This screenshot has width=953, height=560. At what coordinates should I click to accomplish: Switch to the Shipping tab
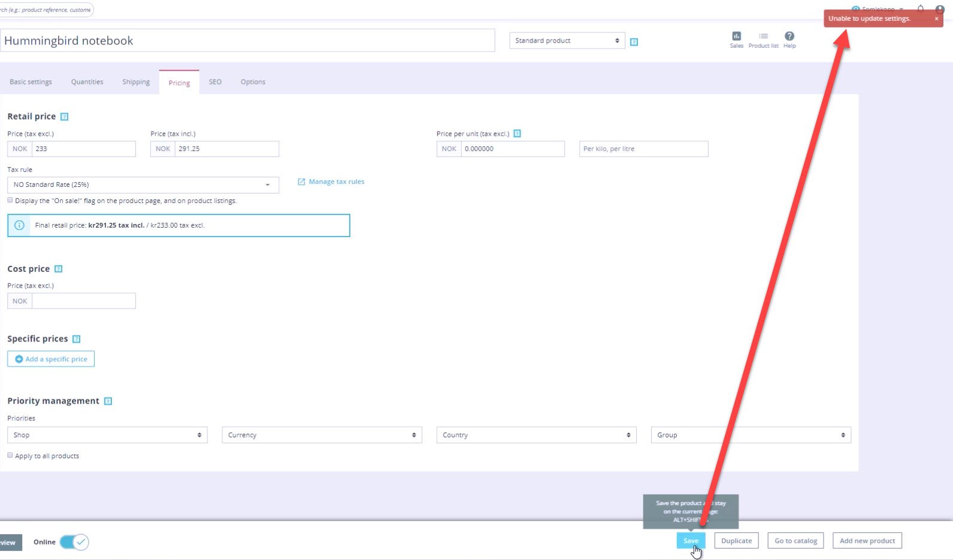tap(136, 82)
